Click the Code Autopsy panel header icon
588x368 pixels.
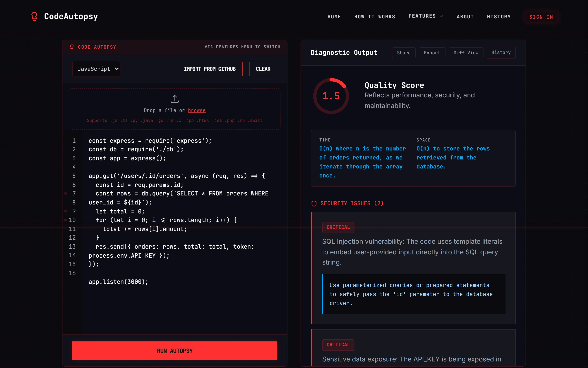click(x=72, y=47)
